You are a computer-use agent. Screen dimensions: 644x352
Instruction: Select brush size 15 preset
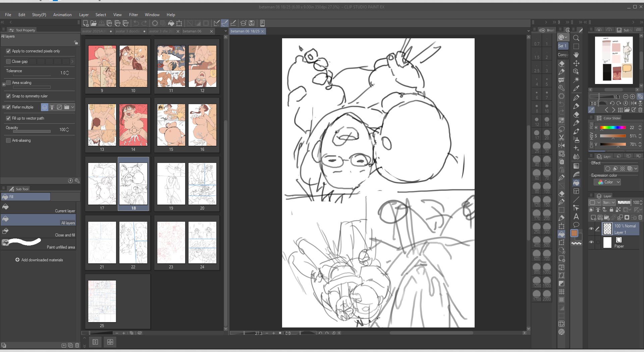pos(547,121)
